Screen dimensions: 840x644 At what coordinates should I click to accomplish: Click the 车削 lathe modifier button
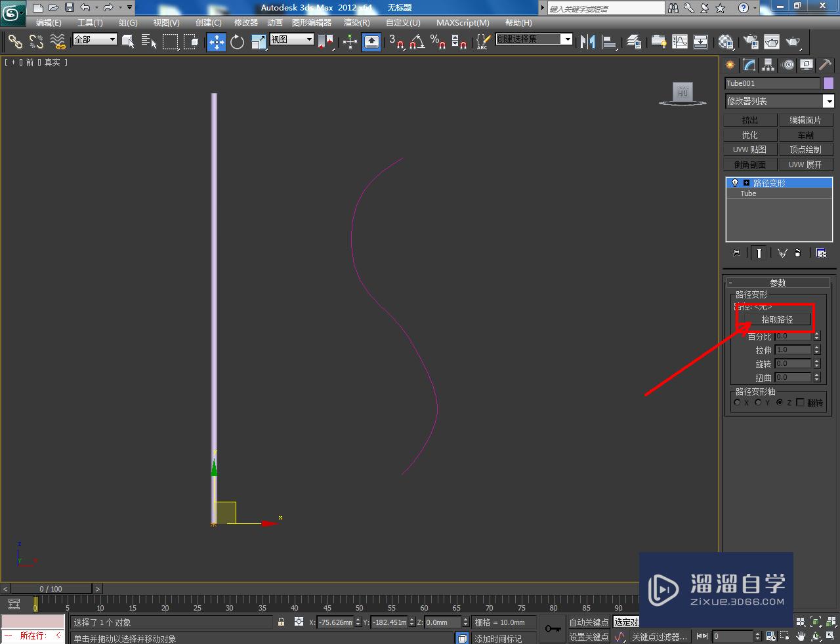point(806,135)
